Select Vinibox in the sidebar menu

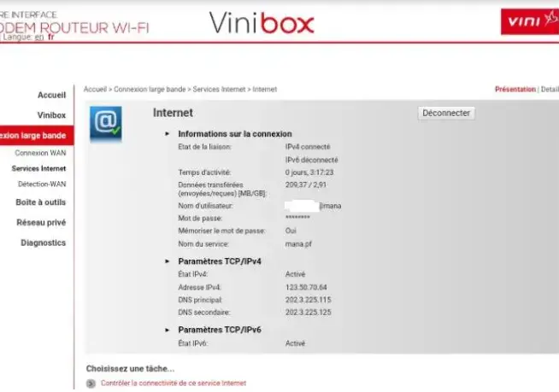[51, 114]
